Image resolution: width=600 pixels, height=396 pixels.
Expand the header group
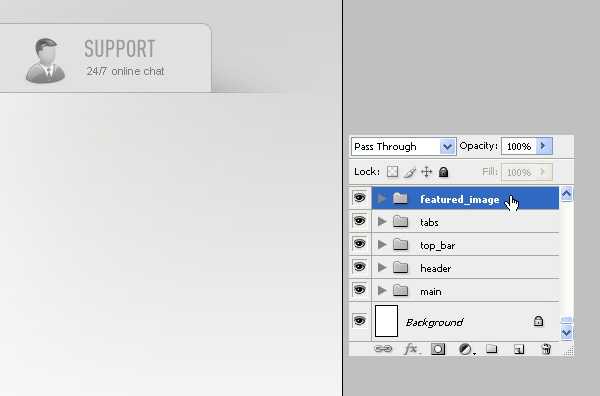tap(382, 267)
